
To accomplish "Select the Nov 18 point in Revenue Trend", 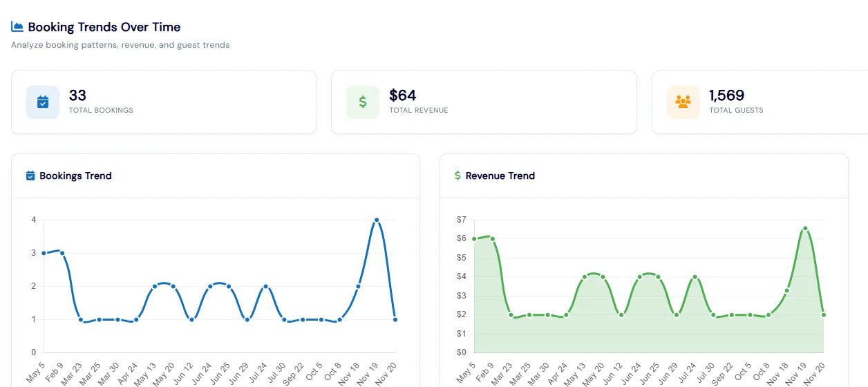I will [786, 290].
